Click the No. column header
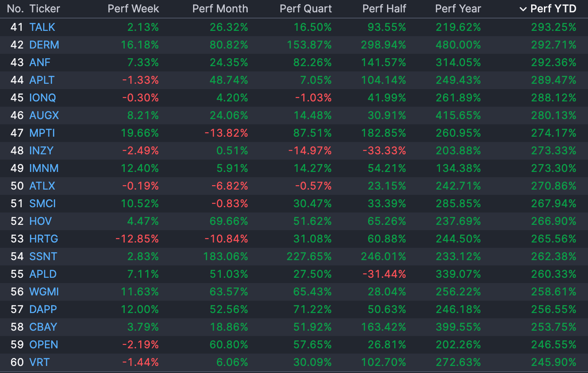Screen dimensions: 588x373 pyautogui.click(x=15, y=9)
